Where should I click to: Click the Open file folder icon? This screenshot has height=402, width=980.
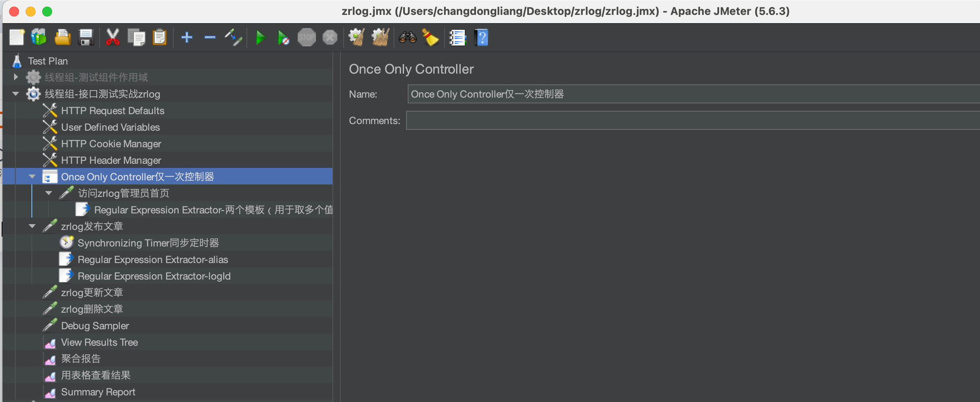click(x=62, y=38)
